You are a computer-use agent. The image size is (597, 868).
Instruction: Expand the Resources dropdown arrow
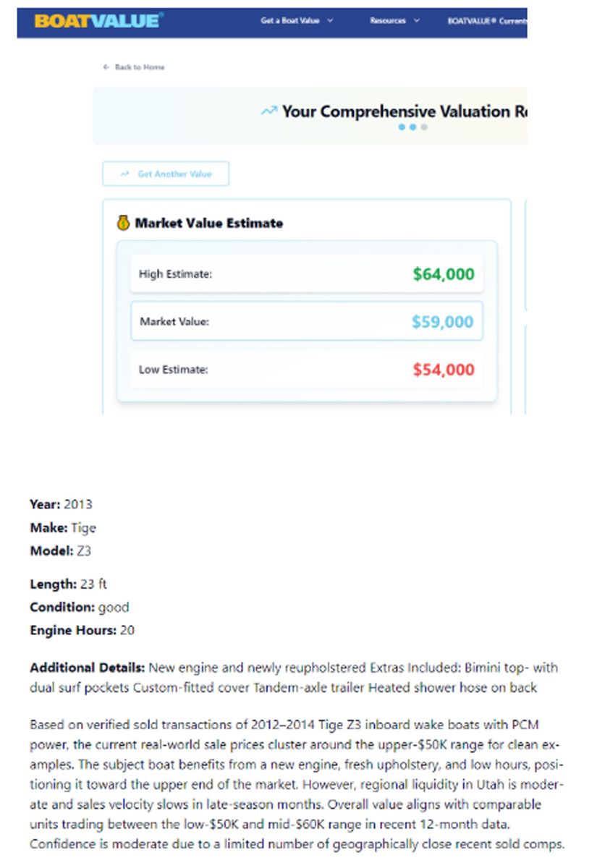[x=417, y=21]
